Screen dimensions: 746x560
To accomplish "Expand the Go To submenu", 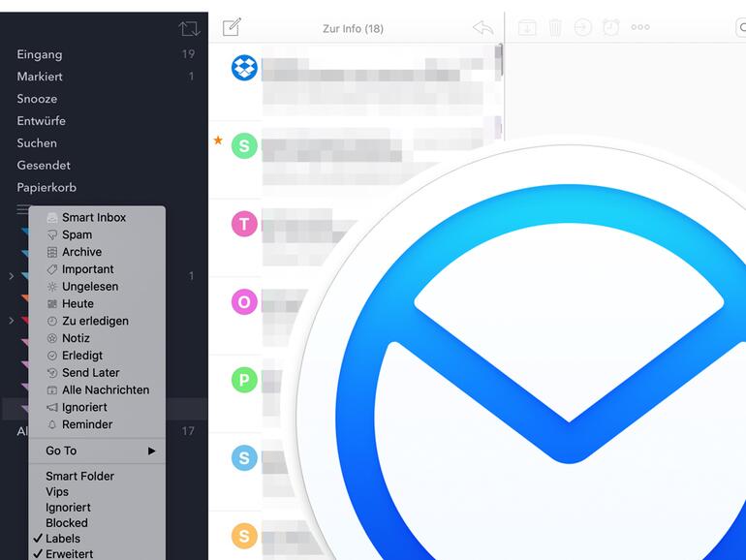I will [97, 451].
